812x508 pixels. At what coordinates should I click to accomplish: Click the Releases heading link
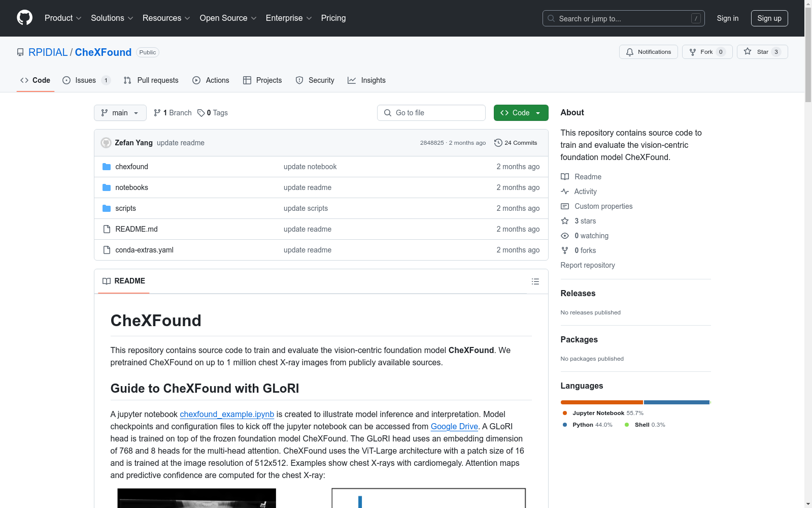coord(578,293)
